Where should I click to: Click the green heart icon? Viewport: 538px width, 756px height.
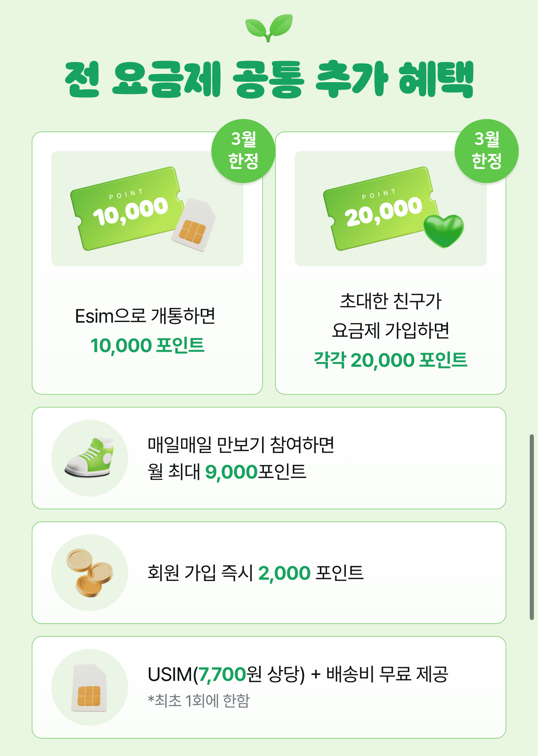(444, 230)
